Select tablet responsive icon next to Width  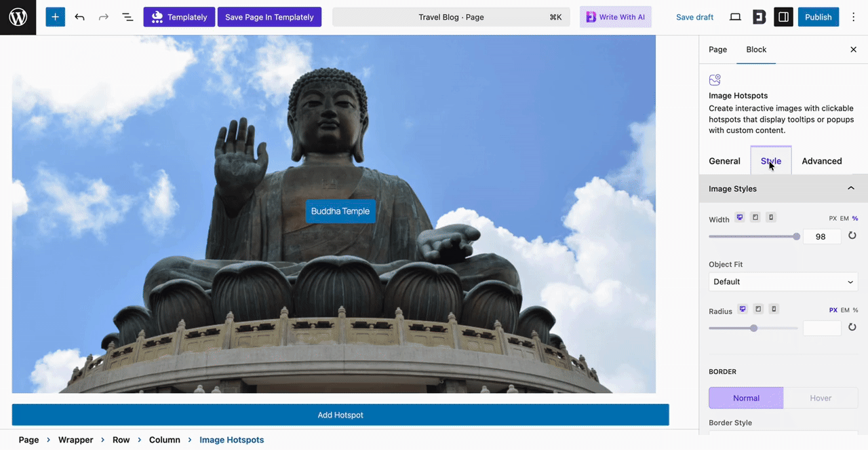755,217
